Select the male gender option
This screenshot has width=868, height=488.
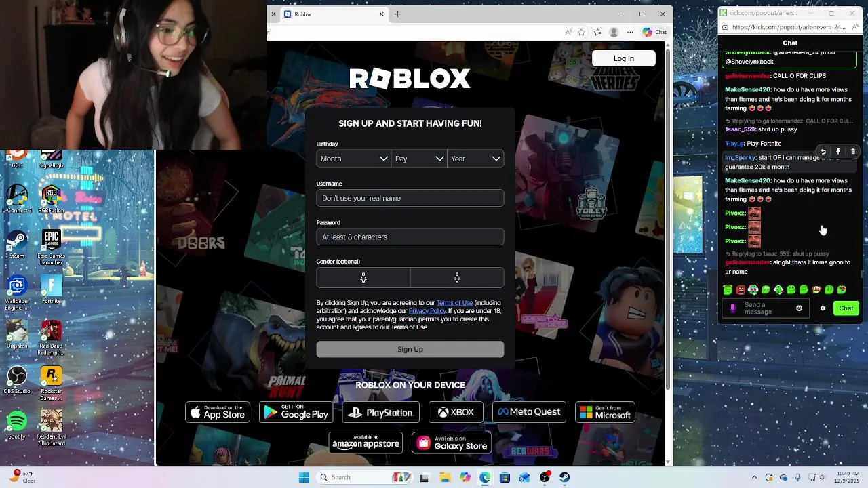[457, 278]
